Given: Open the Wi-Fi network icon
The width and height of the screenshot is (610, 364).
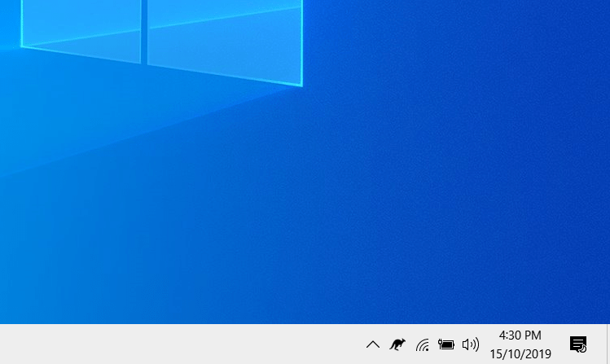Looking at the screenshot, I should [422, 344].
